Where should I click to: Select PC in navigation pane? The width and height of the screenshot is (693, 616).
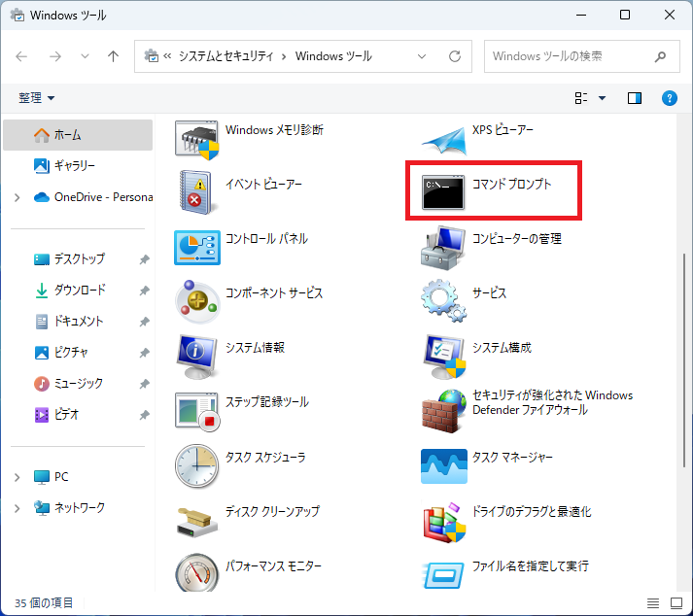pyautogui.click(x=51, y=477)
